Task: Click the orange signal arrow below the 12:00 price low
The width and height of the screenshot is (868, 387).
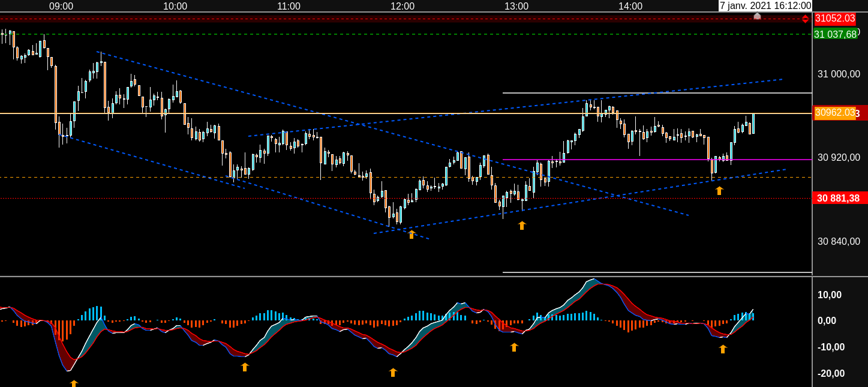Action: click(x=412, y=235)
